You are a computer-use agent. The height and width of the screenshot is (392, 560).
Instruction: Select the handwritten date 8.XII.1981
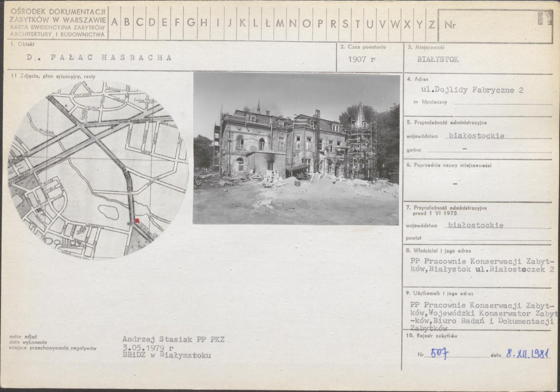(x=527, y=353)
